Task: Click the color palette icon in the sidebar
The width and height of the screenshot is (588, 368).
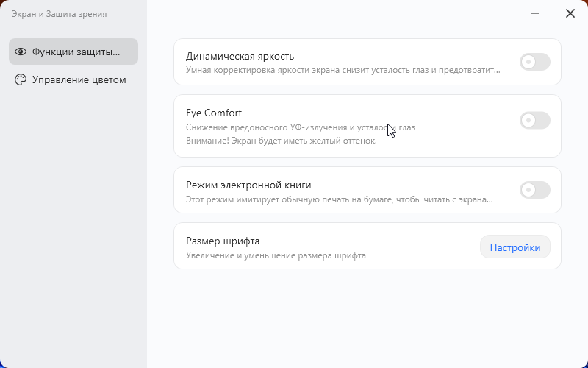Action: (21, 79)
